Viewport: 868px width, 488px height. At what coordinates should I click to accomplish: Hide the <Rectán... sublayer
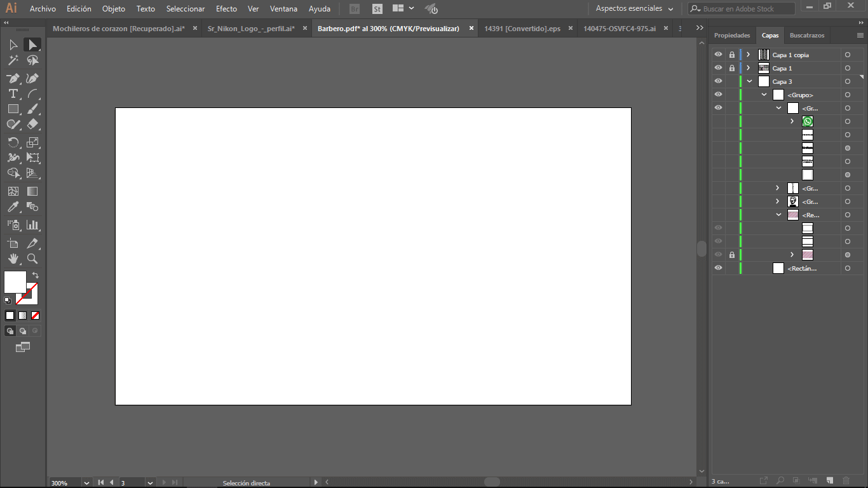tap(718, 268)
